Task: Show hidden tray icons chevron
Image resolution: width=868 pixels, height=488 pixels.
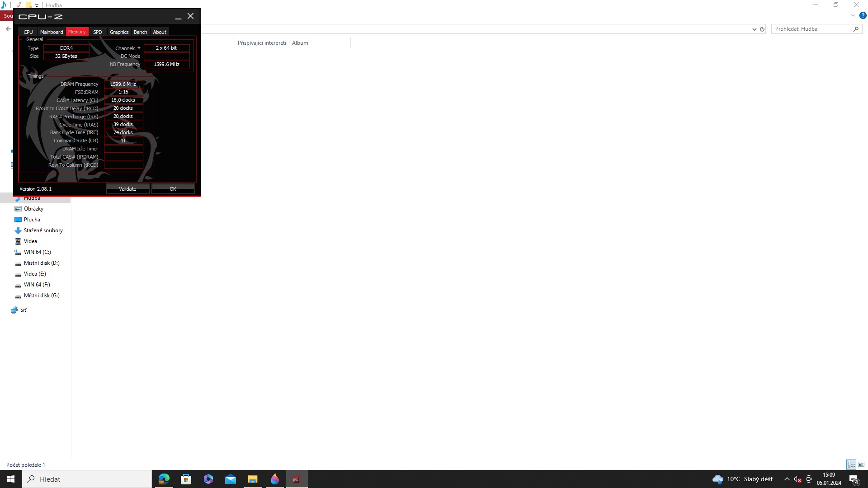Action: (x=787, y=479)
